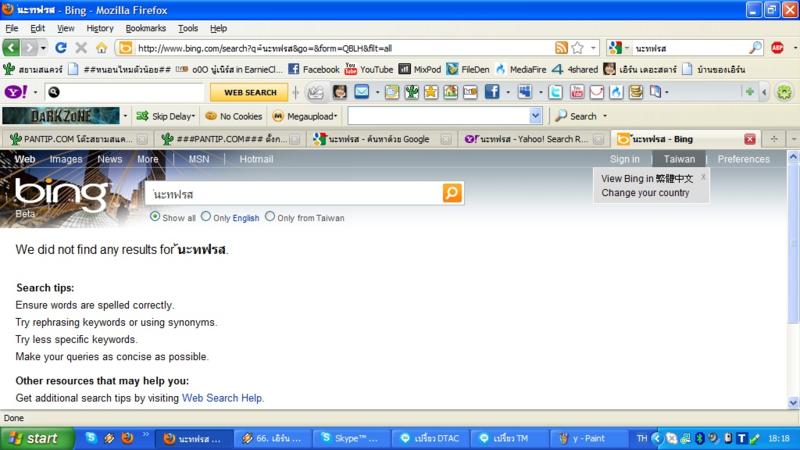Click the gold star favorites icon in Yahoo toolbar
The width and height of the screenshot is (800, 450).
431,92
